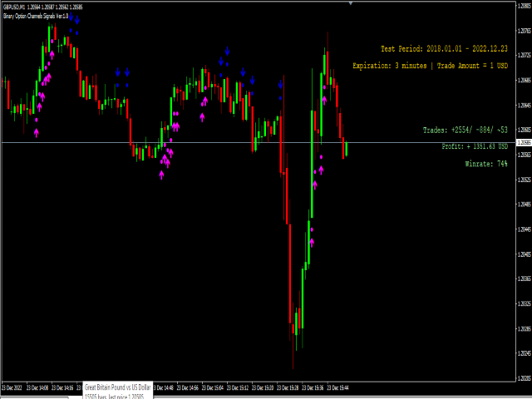Screen dimensions: 532x399
Task: Click the 1.20485 price axis label
Action: tap(525, 204)
